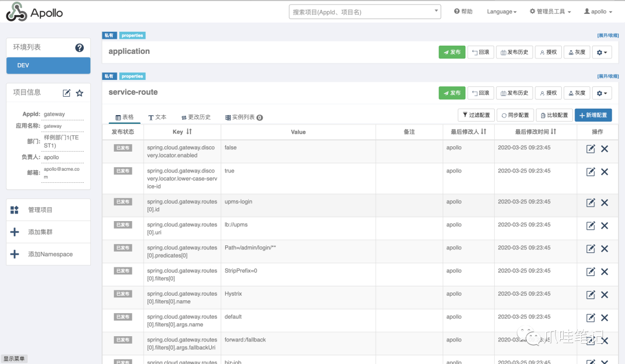Publish the application namespace with 发布

452,52
